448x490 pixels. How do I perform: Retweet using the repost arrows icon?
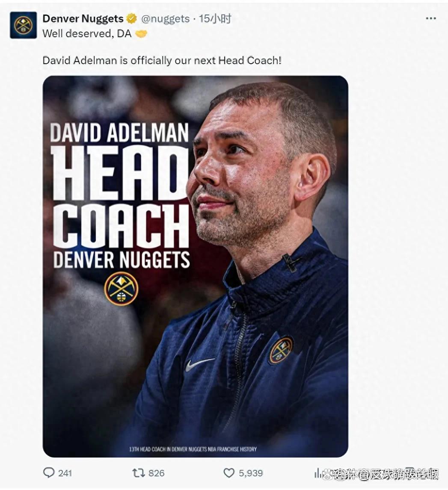[x=138, y=473]
